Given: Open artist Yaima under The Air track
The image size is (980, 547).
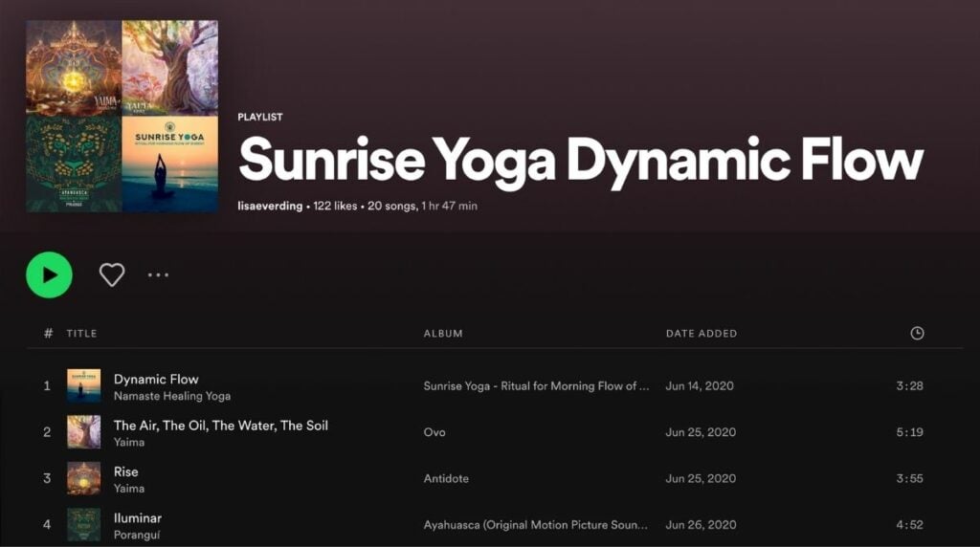Looking at the screenshot, I should click(129, 442).
